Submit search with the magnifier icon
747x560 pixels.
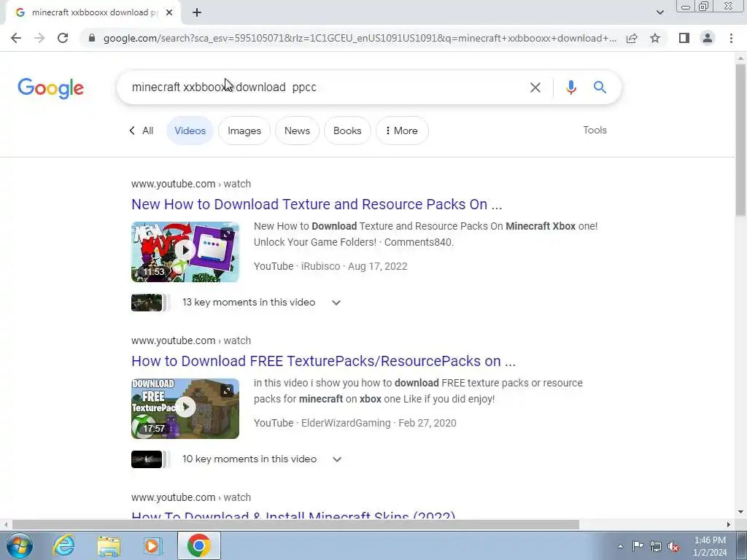600,87
